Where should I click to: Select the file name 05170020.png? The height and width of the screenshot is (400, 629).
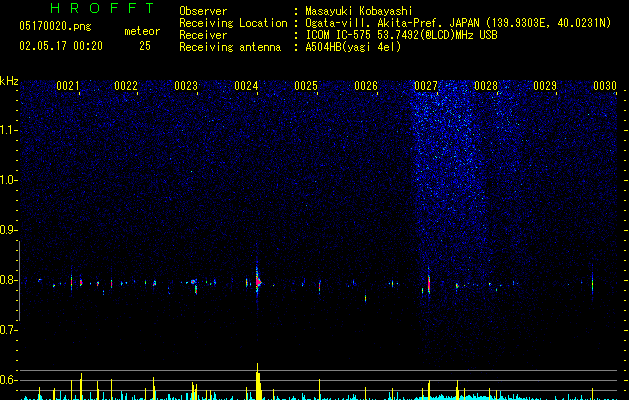click(x=55, y=26)
